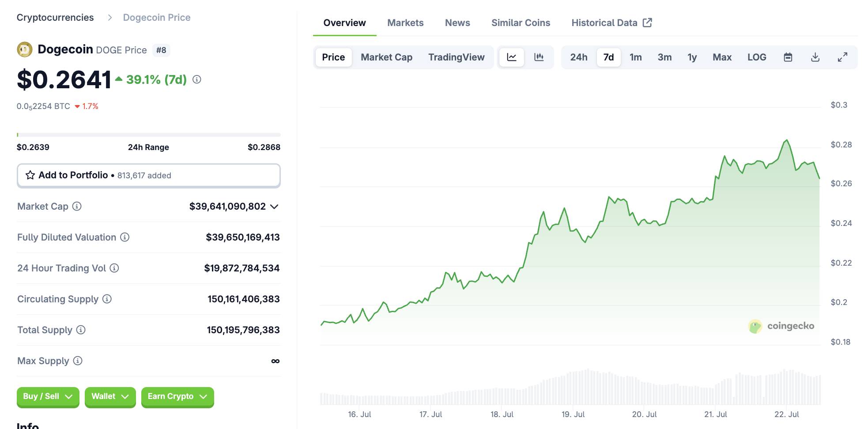The width and height of the screenshot is (868, 429).
Task: Open Earn Crypto dropdown
Action: point(177,396)
